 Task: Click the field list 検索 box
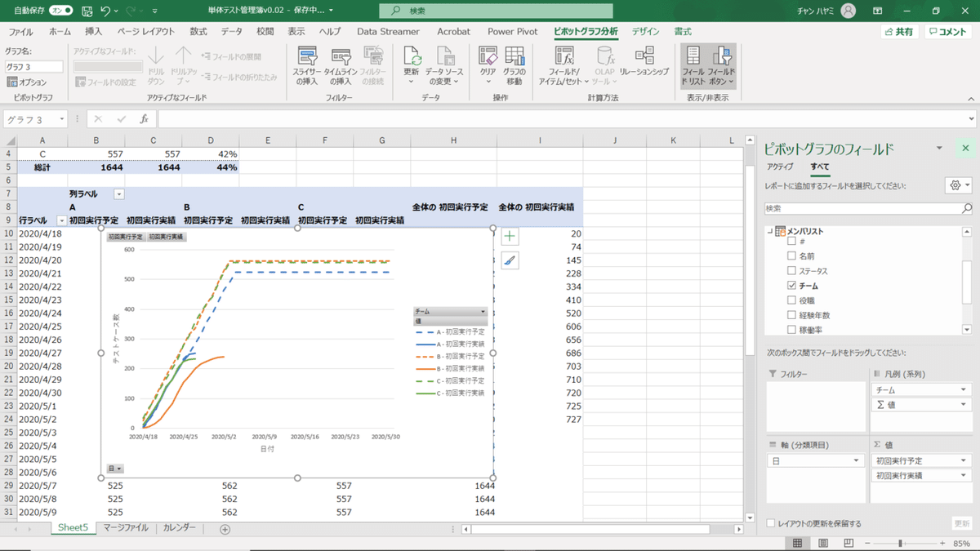click(867, 209)
